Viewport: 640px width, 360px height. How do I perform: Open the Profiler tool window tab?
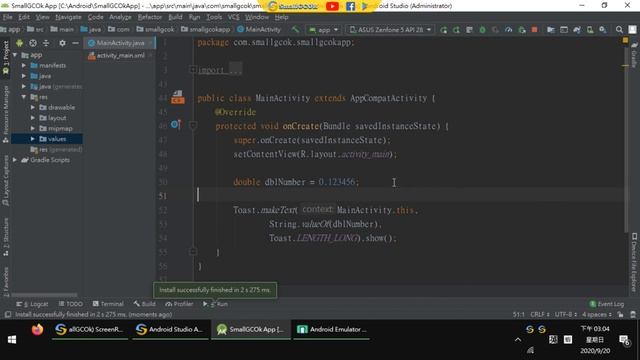pyautogui.click(x=179, y=304)
